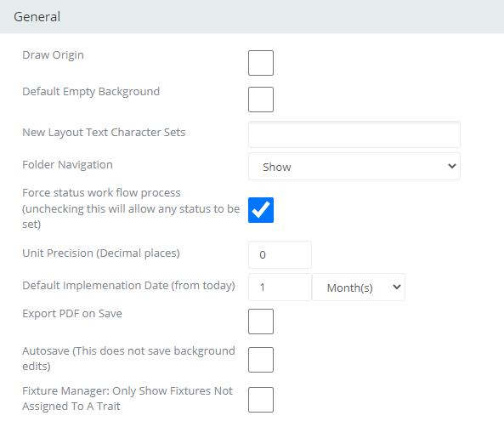The image size is (504, 427).
Task: Click the 'Default Implemenation Date (from today)' label
Action: [128, 286]
